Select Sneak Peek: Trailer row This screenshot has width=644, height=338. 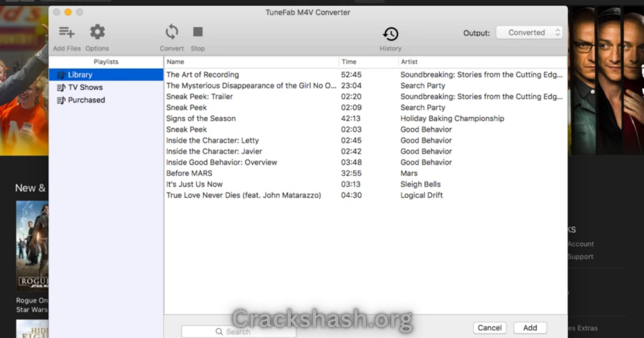pos(365,97)
